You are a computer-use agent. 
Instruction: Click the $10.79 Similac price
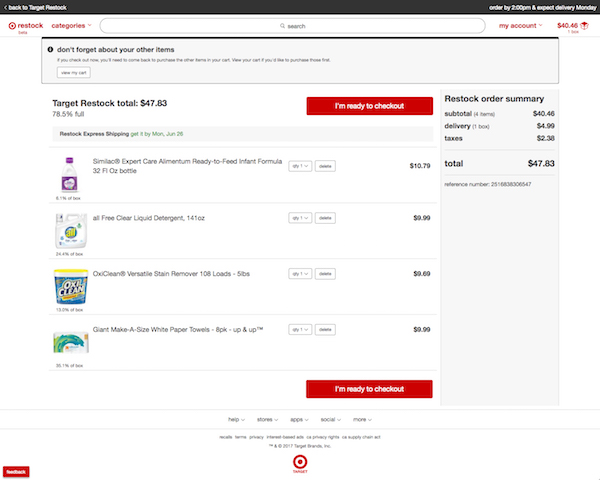(x=420, y=166)
